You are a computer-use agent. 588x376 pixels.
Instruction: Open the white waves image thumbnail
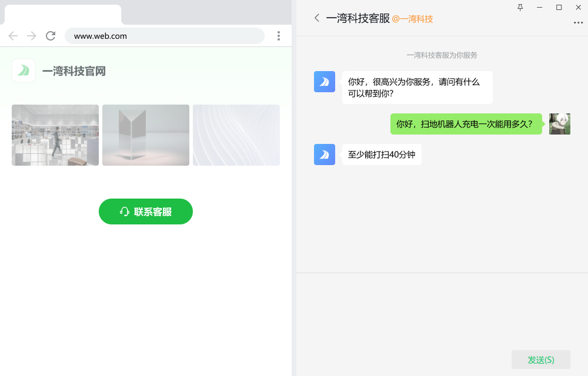236,135
